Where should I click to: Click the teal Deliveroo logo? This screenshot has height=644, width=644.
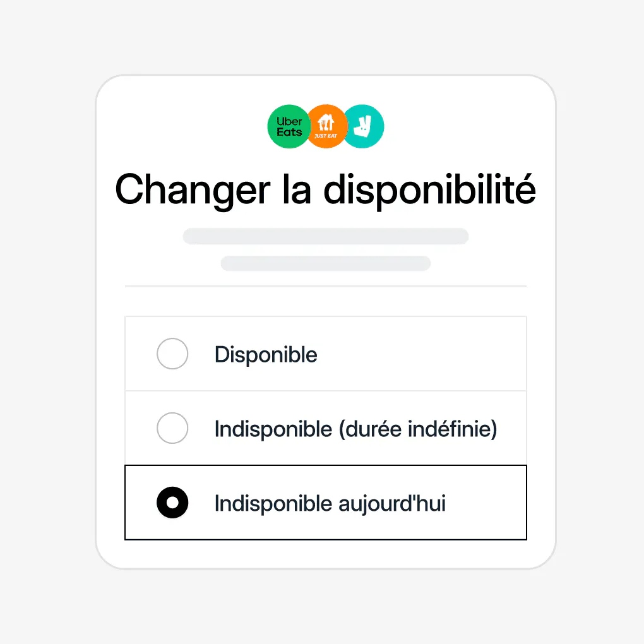coord(364,126)
